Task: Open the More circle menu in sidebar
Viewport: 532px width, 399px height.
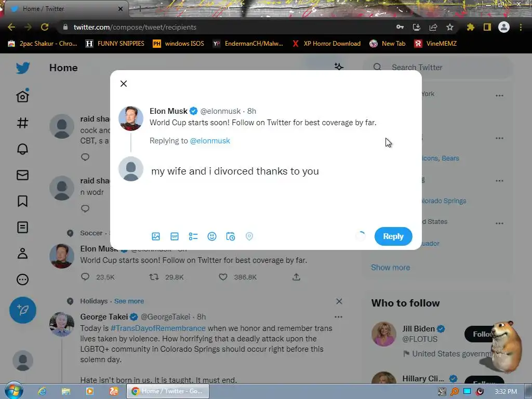Action: (x=23, y=280)
